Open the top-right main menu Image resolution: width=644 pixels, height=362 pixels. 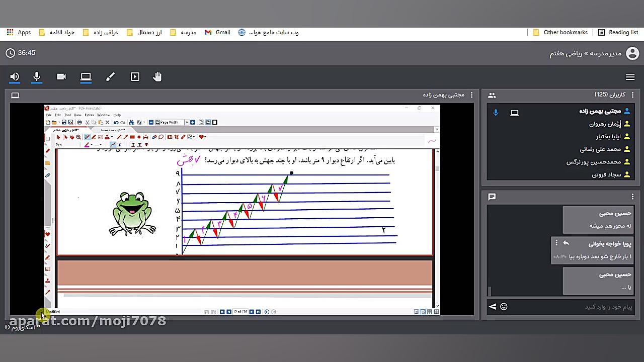pos(630,77)
